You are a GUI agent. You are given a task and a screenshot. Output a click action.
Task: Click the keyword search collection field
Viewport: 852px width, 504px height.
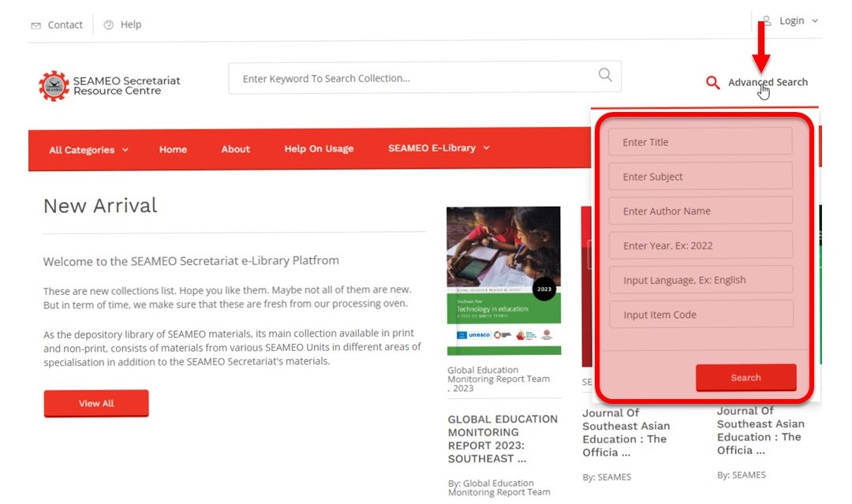click(424, 77)
